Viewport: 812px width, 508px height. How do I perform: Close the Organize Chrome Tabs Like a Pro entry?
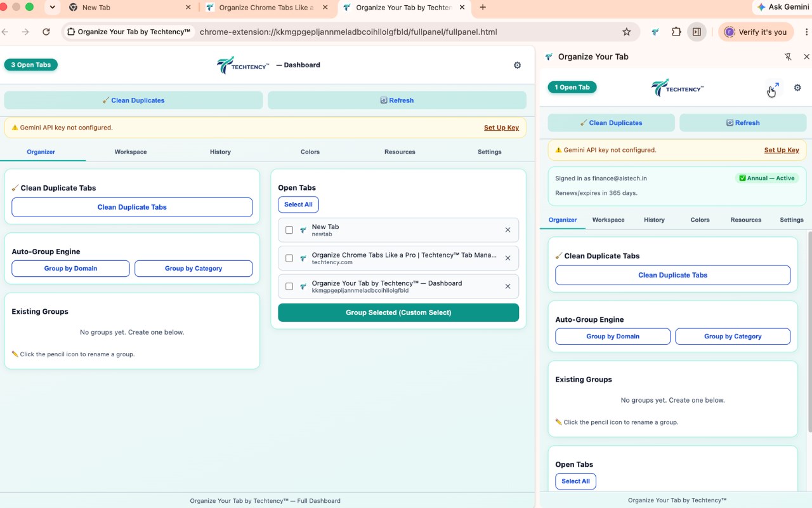(507, 258)
